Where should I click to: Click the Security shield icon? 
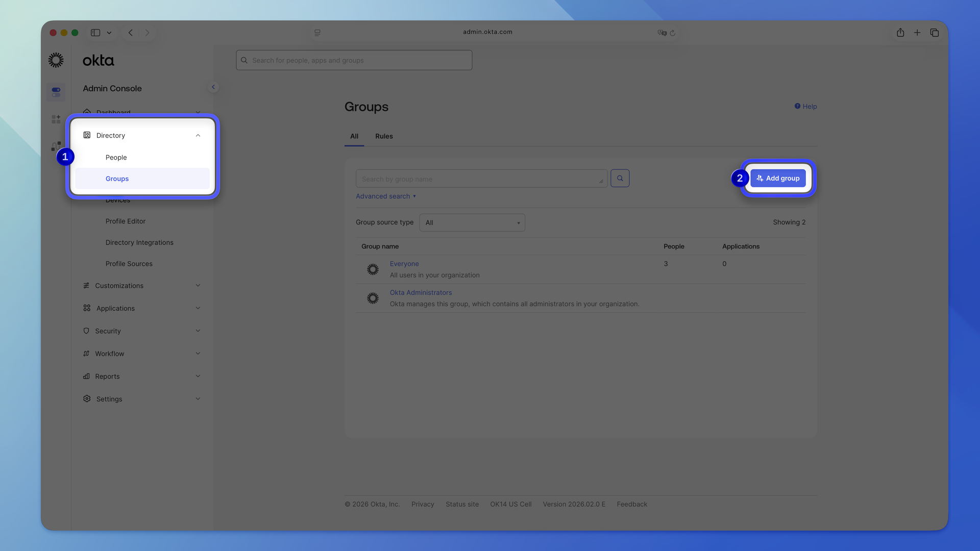(86, 331)
